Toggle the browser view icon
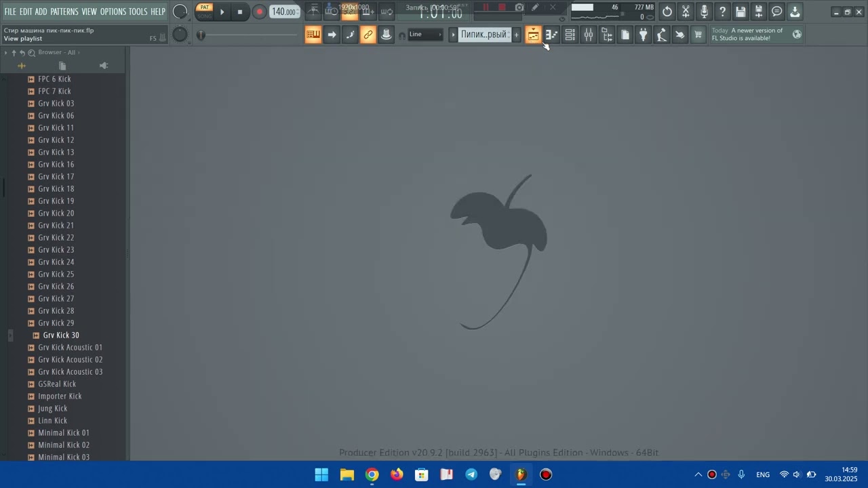 coord(606,35)
